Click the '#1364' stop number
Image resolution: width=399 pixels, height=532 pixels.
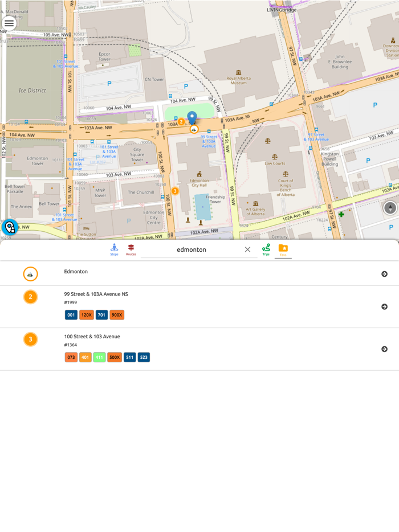(70, 345)
